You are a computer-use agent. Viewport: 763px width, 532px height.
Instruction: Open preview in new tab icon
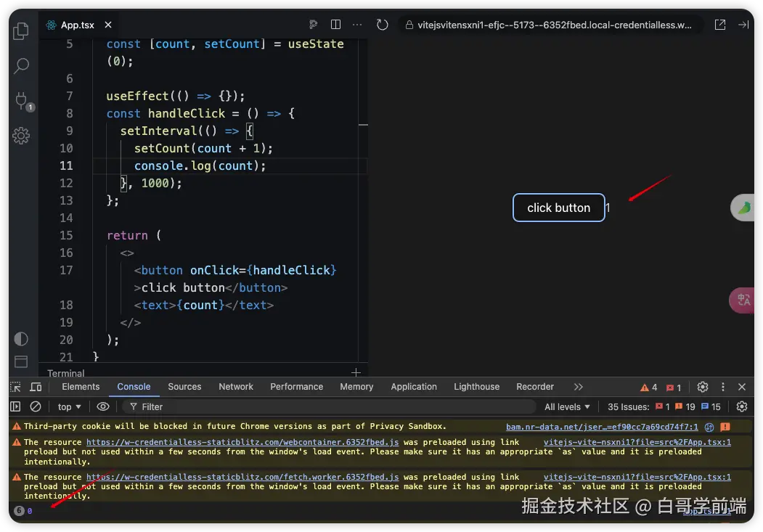719,25
